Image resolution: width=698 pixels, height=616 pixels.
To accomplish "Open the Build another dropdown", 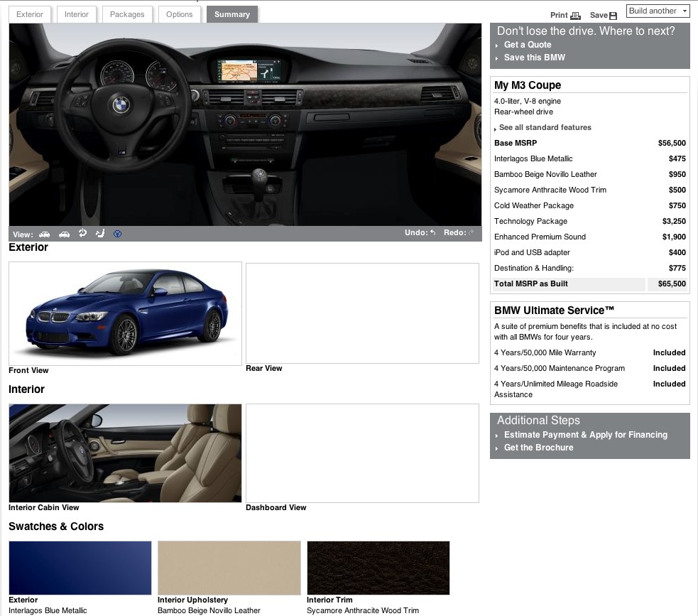I will coord(658,11).
